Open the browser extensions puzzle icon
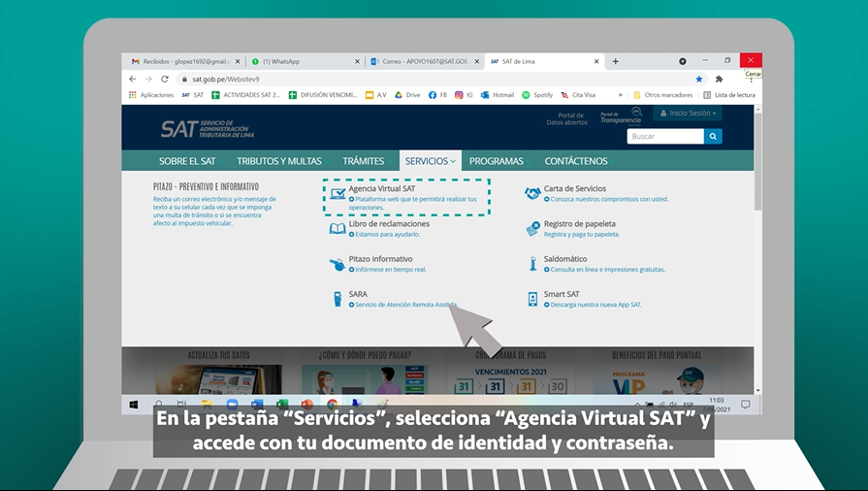868x491 pixels. pos(719,80)
